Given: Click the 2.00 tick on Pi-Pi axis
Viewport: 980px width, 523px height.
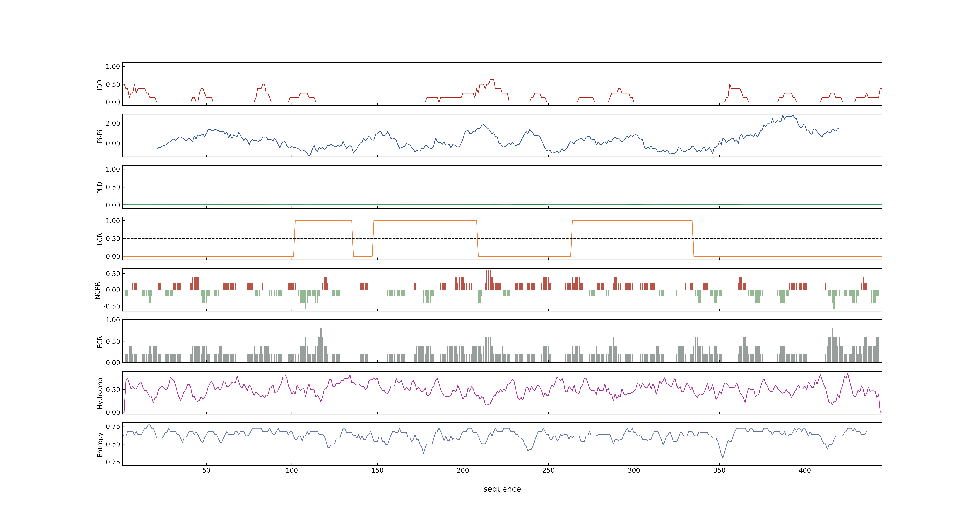Looking at the screenshot, I should [x=113, y=123].
